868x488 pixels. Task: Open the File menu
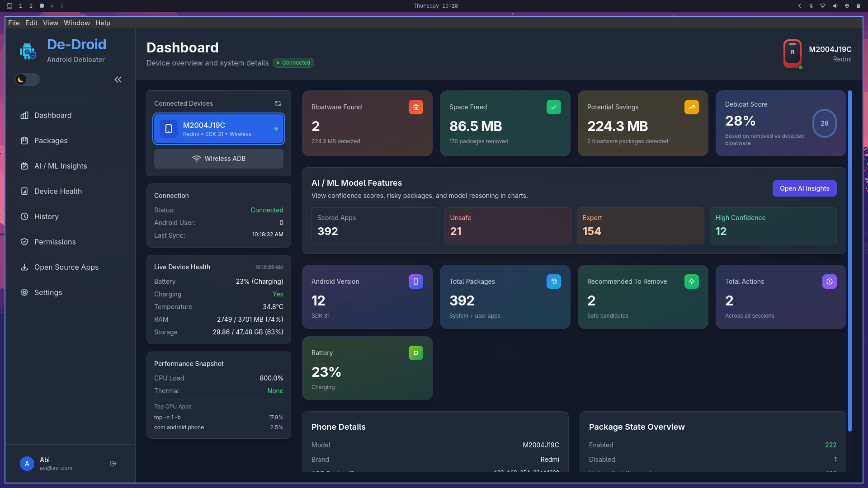[x=14, y=23]
